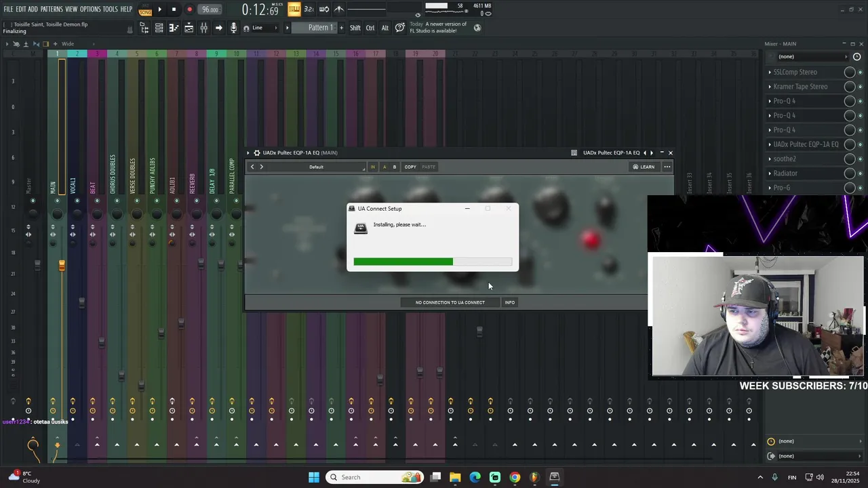The height and width of the screenshot is (488, 868).
Task: Adjust soothe2 mix knob
Action: 850,159
